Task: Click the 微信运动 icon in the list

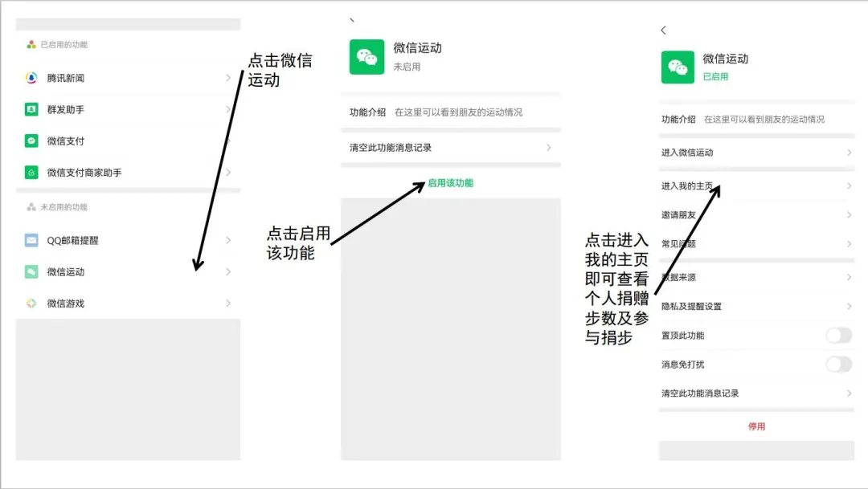Action: tap(31, 271)
